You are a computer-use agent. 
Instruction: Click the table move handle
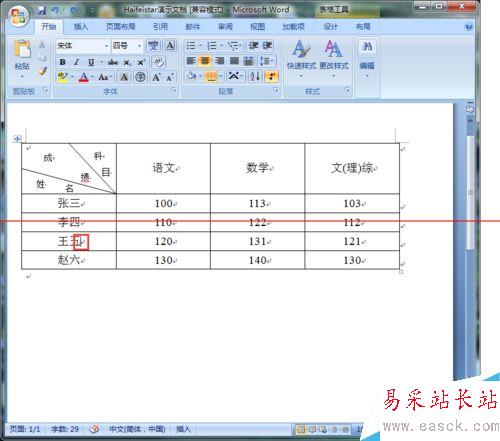(17, 138)
